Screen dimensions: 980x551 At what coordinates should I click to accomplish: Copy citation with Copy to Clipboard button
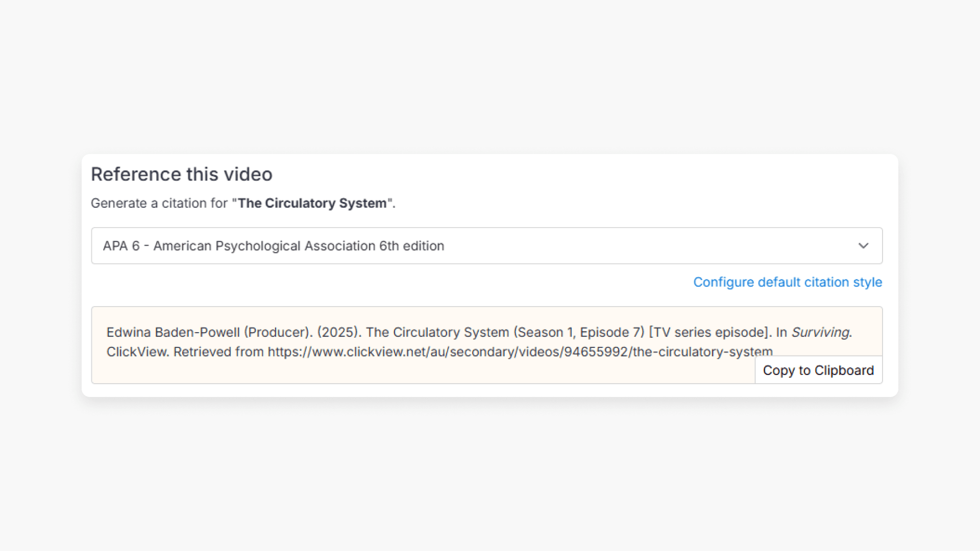[818, 370]
